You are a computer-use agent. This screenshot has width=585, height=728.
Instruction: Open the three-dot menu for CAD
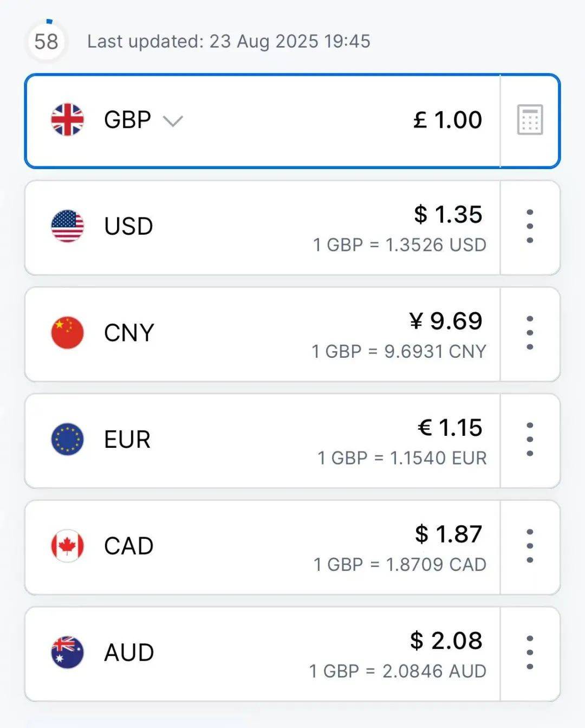(530, 546)
